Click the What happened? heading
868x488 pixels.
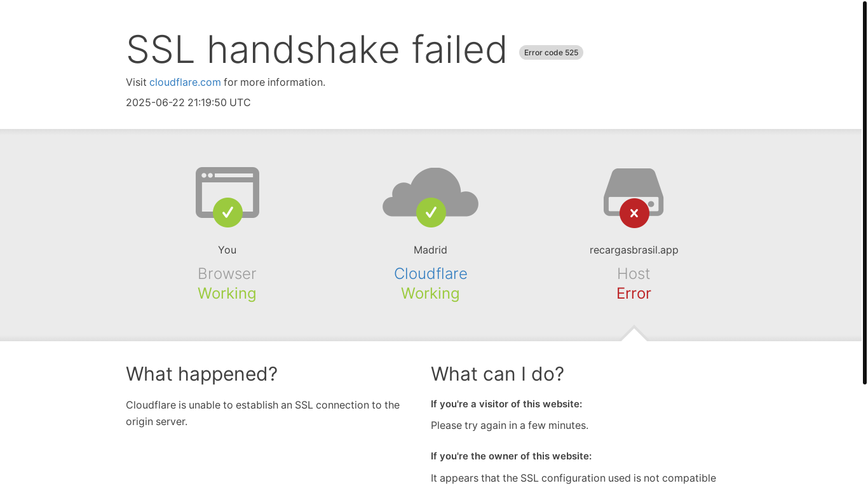[x=201, y=374]
